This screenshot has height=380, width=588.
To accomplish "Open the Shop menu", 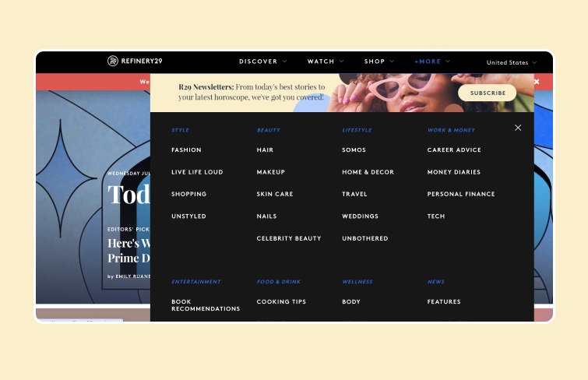I will click(375, 62).
